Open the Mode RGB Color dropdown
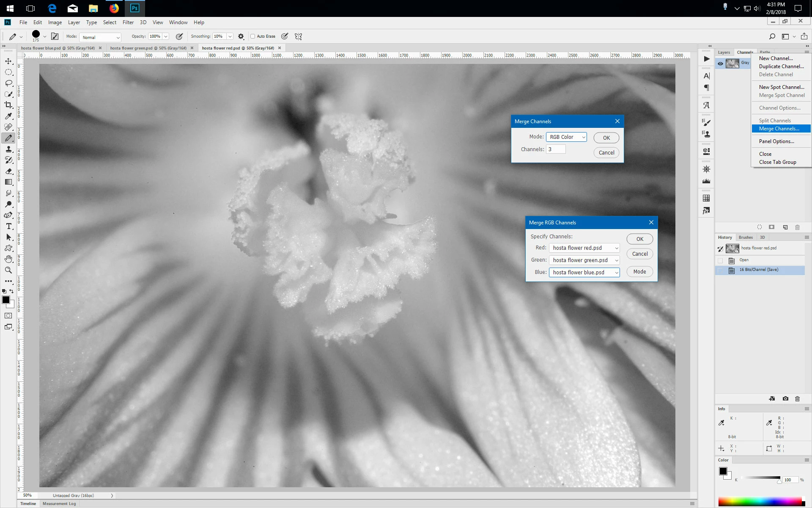 (566, 137)
